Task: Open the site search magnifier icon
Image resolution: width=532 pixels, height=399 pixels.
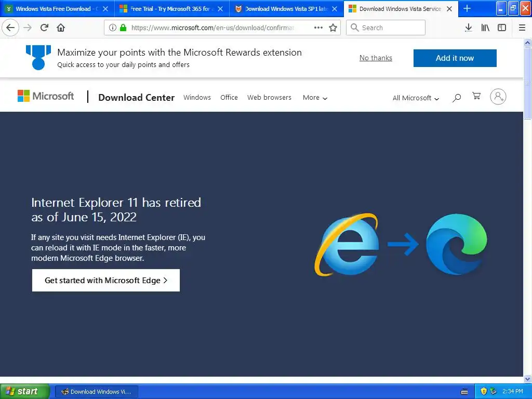Action: (457, 98)
